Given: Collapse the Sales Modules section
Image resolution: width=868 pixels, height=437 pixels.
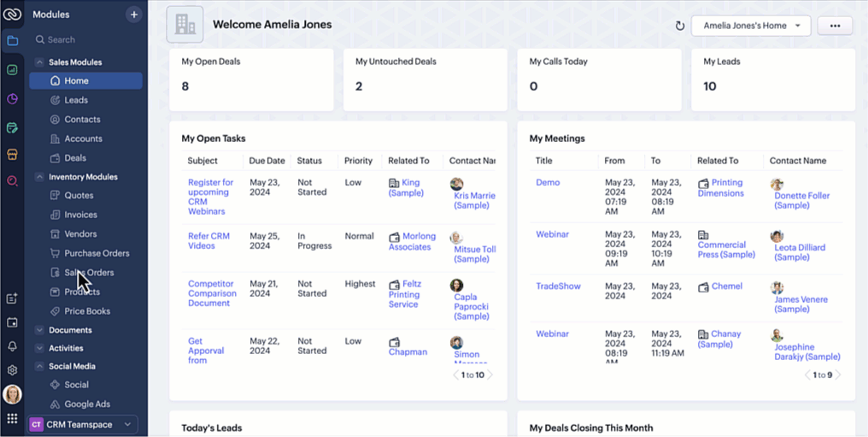Looking at the screenshot, I should click(39, 62).
